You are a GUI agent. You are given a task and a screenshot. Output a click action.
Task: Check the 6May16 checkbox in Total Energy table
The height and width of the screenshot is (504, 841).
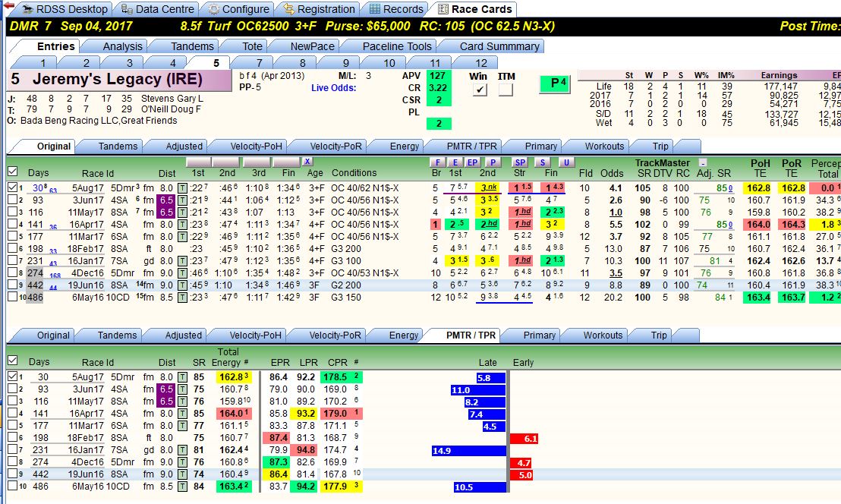[12, 486]
